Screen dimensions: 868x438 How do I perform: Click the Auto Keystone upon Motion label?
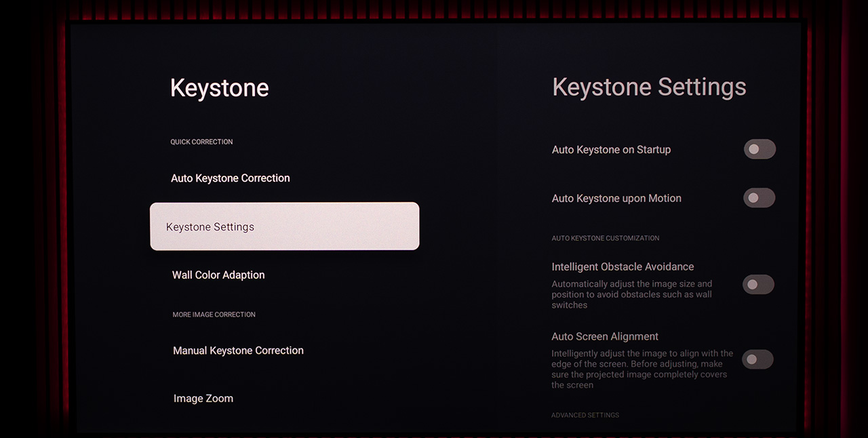pyautogui.click(x=616, y=199)
